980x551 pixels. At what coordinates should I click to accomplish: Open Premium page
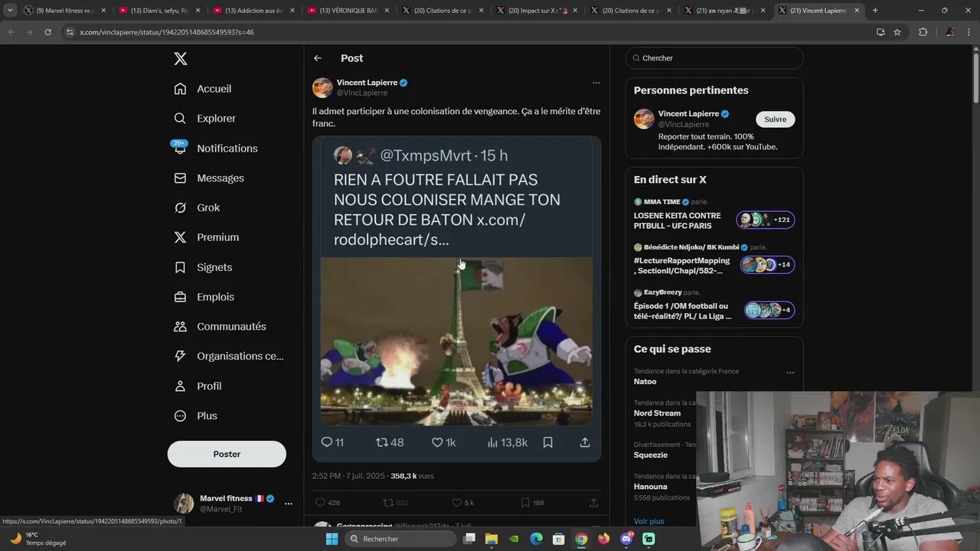(x=207, y=237)
